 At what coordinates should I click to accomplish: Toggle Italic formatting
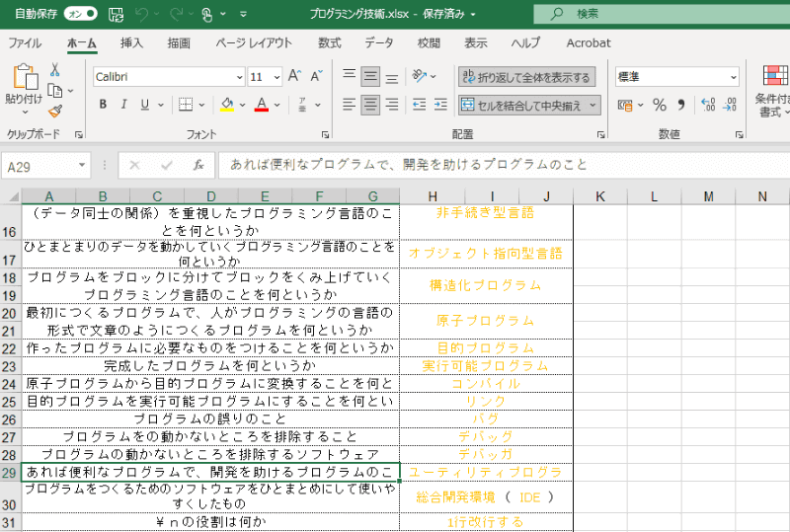tap(123, 105)
